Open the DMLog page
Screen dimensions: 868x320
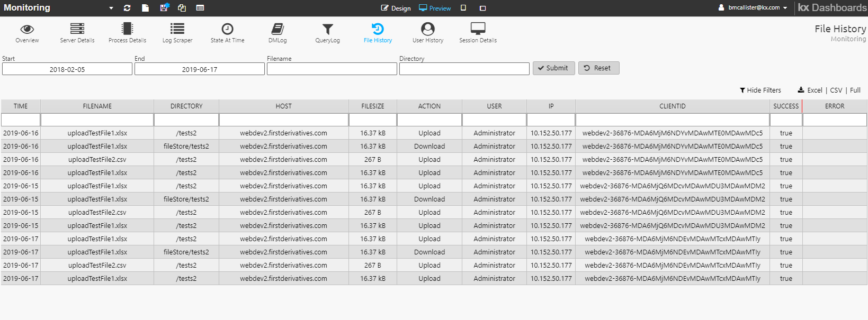[x=278, y=33]
